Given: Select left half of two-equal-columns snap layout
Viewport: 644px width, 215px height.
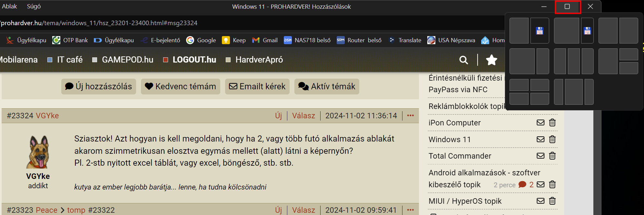Looking at the screenshot, I should point(608,31).
